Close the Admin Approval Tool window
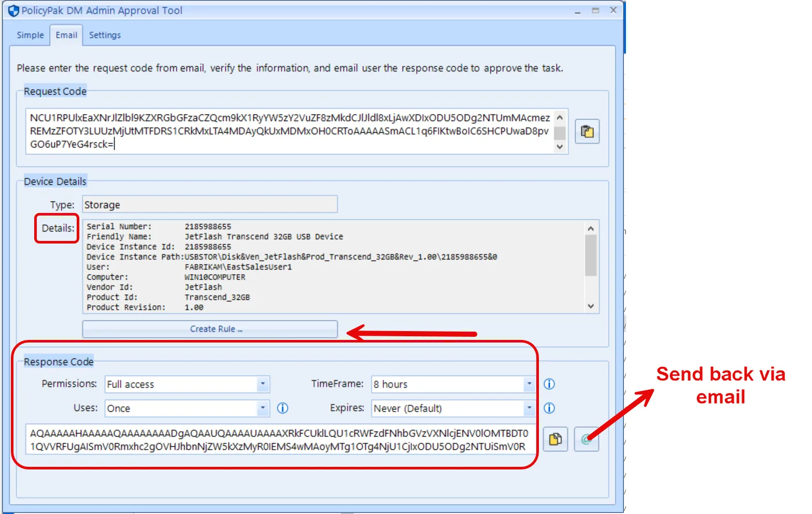The image size is (812, 514). coord(614,10)
